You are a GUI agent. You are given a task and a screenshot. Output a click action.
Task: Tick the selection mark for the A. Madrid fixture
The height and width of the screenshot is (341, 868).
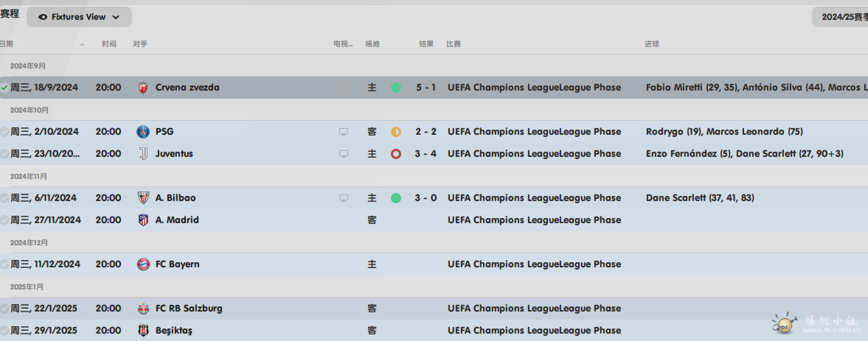tap(4, 220)
